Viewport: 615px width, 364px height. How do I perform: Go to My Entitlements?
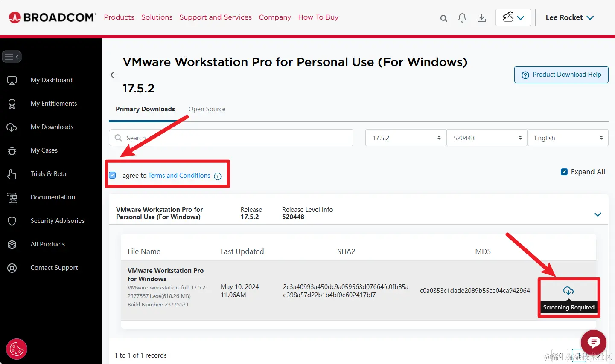pos(54,104)
